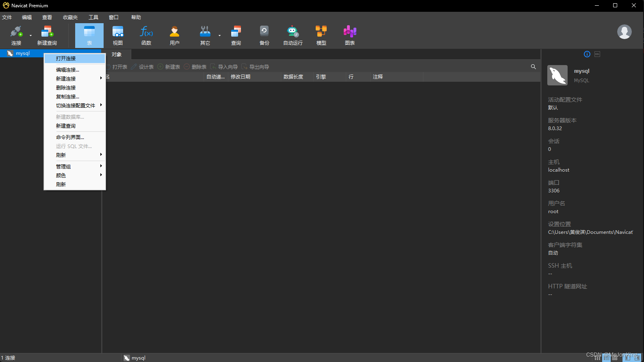Sort by the 修改日期 column header
The height and width of the screenshot is (362, 644).
pyautogui.click(x=254, y=77)
